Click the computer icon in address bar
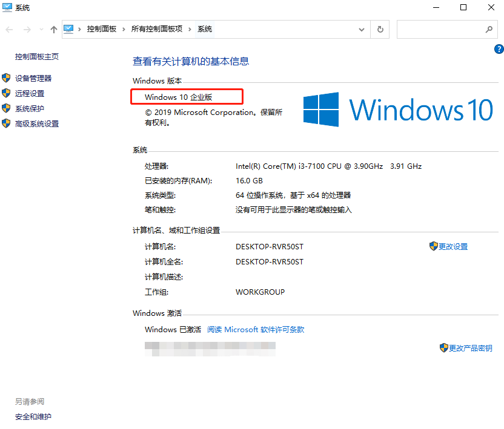This screenshot has width=504, height=429. (68, 29)
